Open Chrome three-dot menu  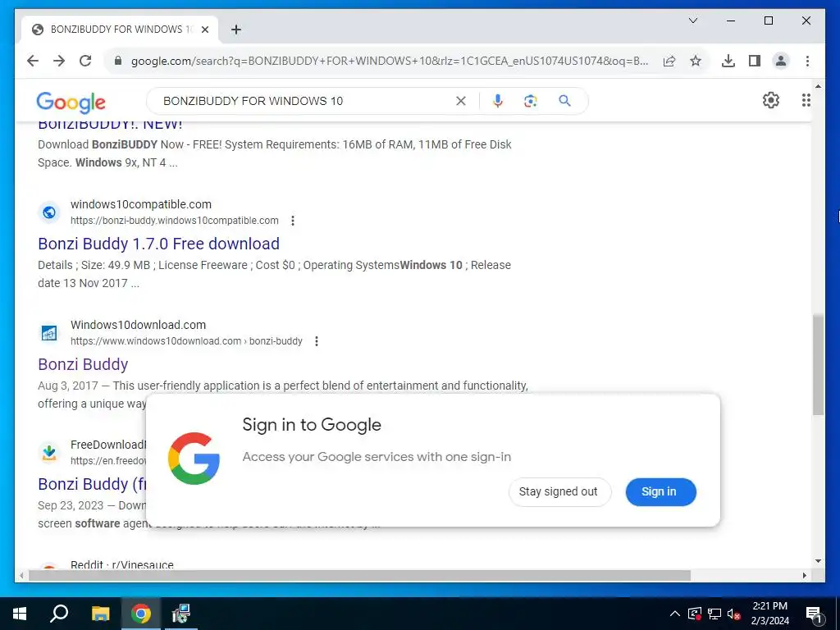point(807,61)
